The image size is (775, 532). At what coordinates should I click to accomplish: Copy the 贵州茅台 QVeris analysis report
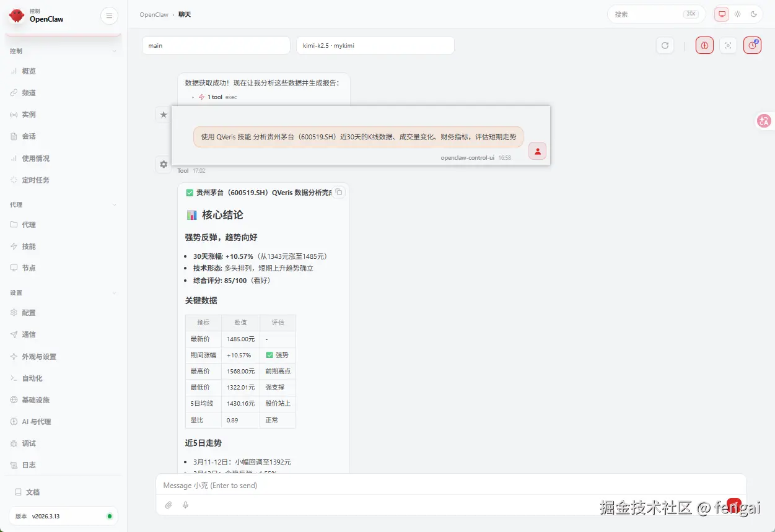click(x=339, y=192)
